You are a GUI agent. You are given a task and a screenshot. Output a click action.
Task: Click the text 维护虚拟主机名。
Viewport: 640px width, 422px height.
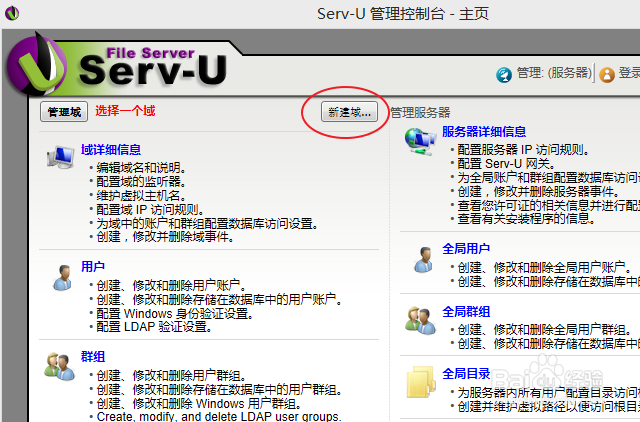coord(141,195)
